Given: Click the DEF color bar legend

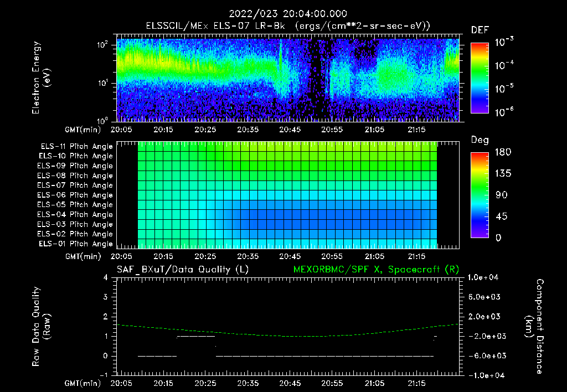Looking at the screenshot, I should (480, 78).
